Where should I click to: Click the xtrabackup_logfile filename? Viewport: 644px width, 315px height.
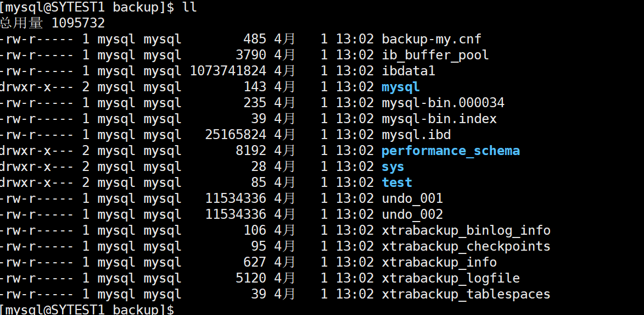click(451, 278)
